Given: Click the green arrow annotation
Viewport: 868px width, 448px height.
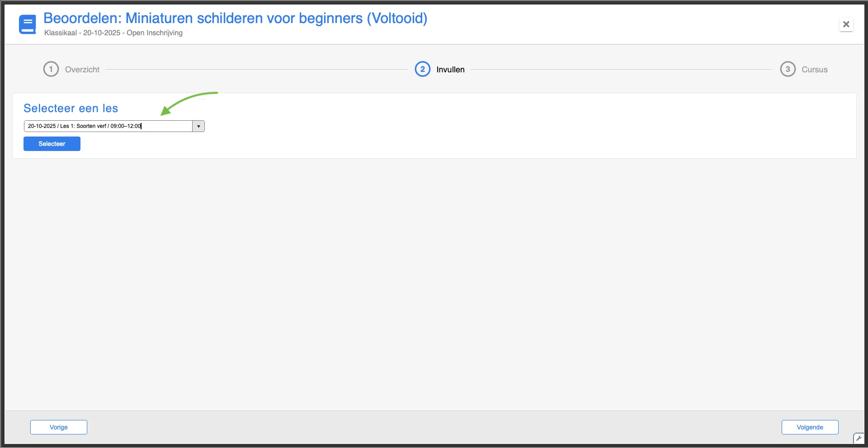Looking at the screenshot, I should point(189,103).
